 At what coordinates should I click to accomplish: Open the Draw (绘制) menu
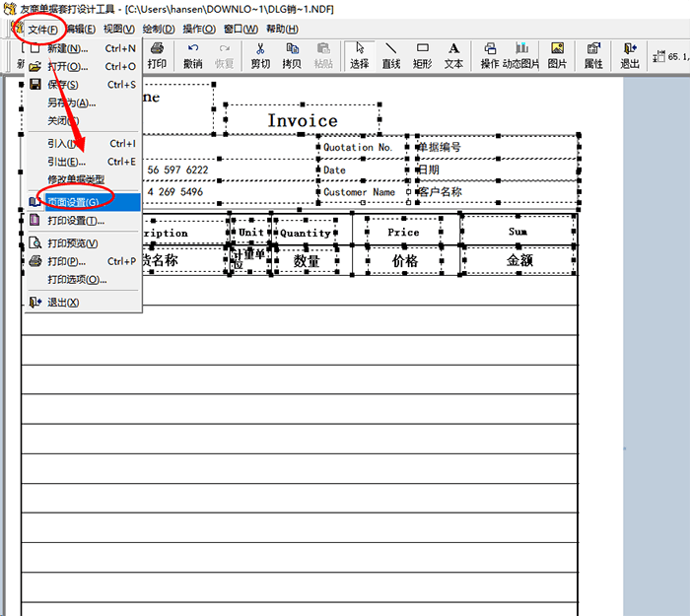point(159,29)
